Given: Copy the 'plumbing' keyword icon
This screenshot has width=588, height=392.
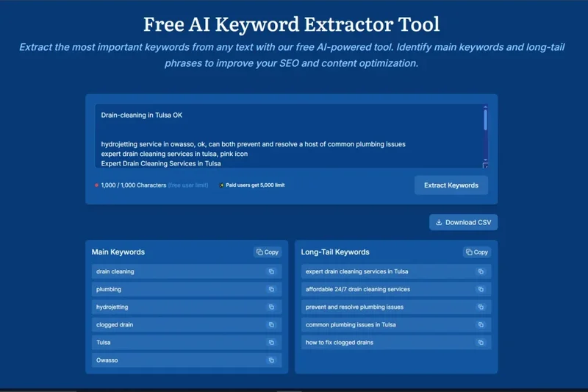Looking at the screenshot, I should [271, 289].
